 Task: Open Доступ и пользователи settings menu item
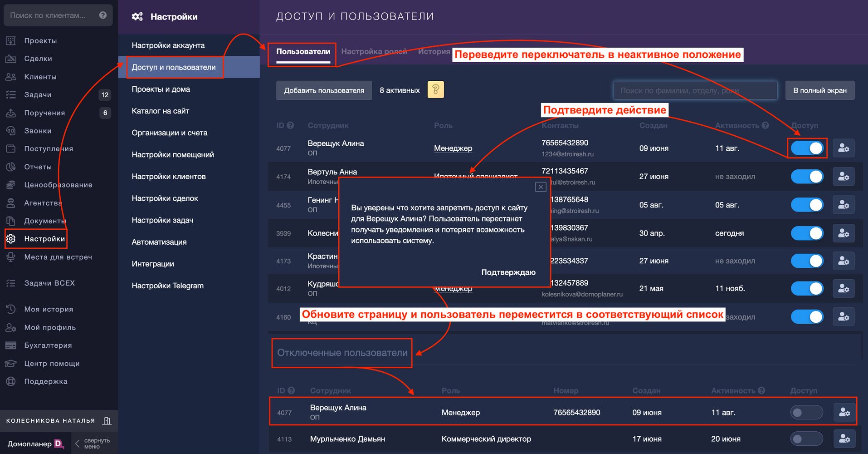[174, 67]
